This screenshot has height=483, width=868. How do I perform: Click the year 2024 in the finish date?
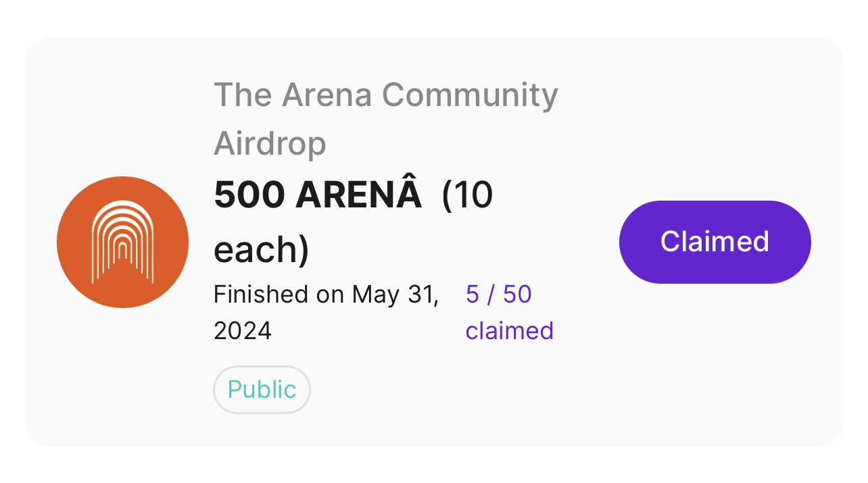[x=243, y=331]
